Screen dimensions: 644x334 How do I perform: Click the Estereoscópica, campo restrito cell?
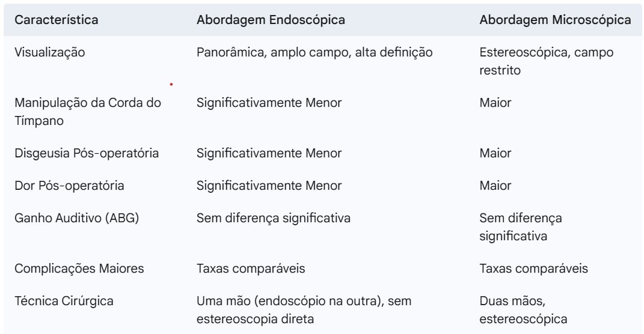[546, 61]
